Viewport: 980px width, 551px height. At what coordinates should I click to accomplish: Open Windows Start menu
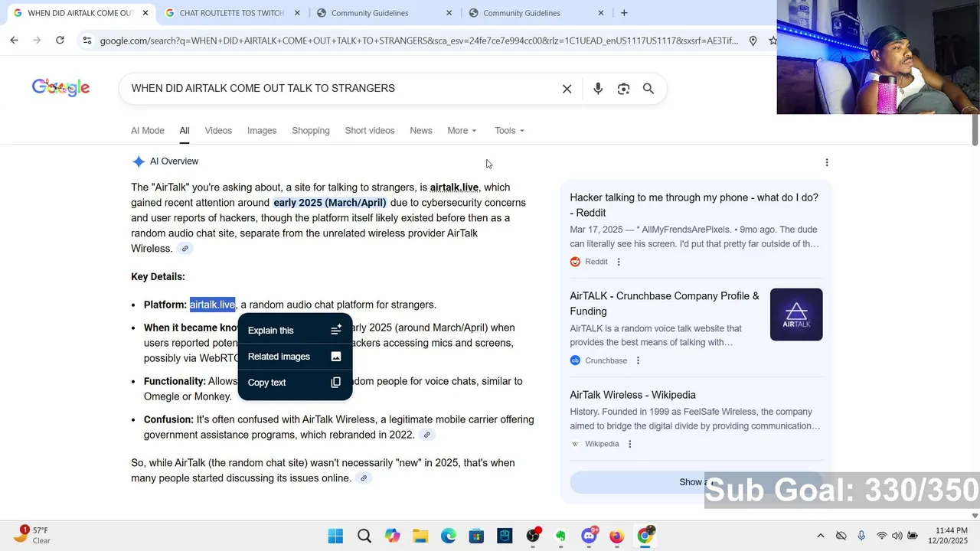pyautogui.click(x=335, y=536)
